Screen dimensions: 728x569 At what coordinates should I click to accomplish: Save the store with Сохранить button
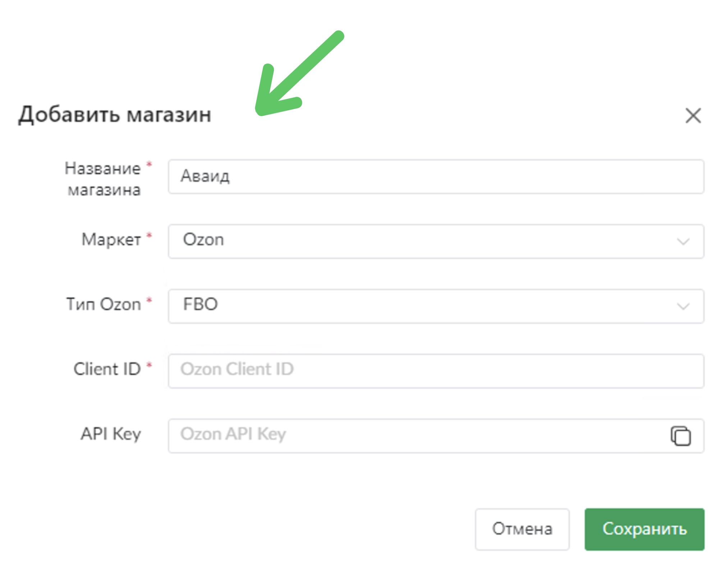click(x=644, y=529)
